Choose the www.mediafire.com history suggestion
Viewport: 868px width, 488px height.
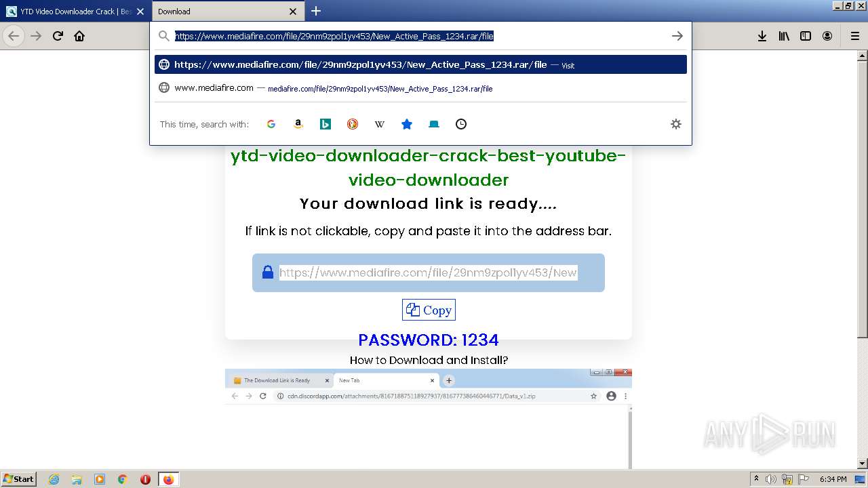point(420,87)
